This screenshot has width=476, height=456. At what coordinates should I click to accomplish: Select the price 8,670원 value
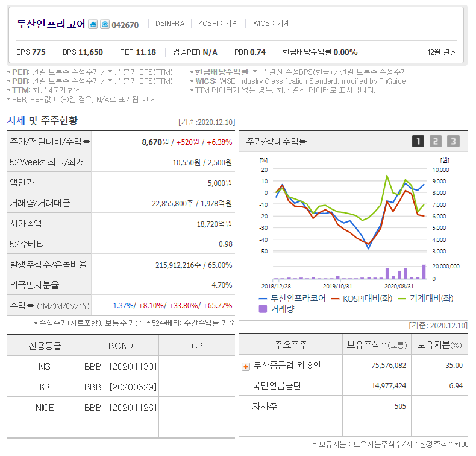155,142
